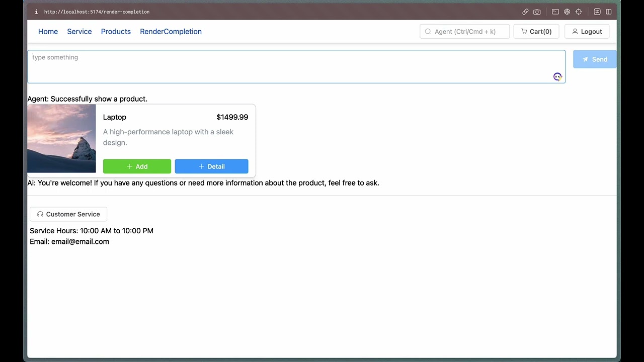Click the switch-style toggle icon in the toolbar

point(597,12)
